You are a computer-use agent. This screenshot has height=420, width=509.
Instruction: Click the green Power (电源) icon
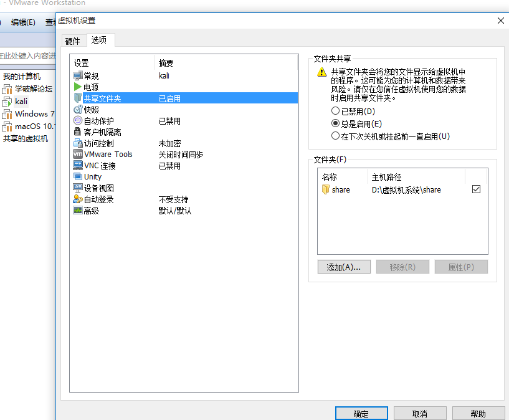[x=78, y=87]
